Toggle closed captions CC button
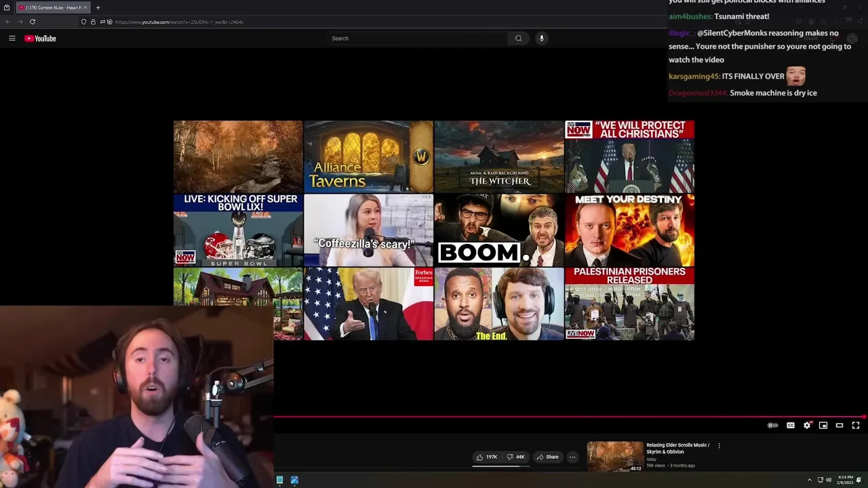The height and width of the screenshot is (488, 868). 791,426
